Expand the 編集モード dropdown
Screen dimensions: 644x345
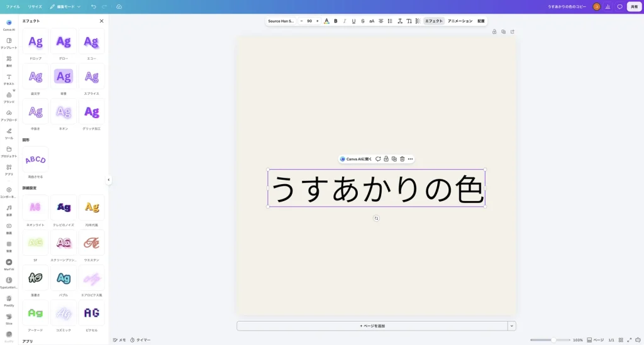click(x=65, y=6)
